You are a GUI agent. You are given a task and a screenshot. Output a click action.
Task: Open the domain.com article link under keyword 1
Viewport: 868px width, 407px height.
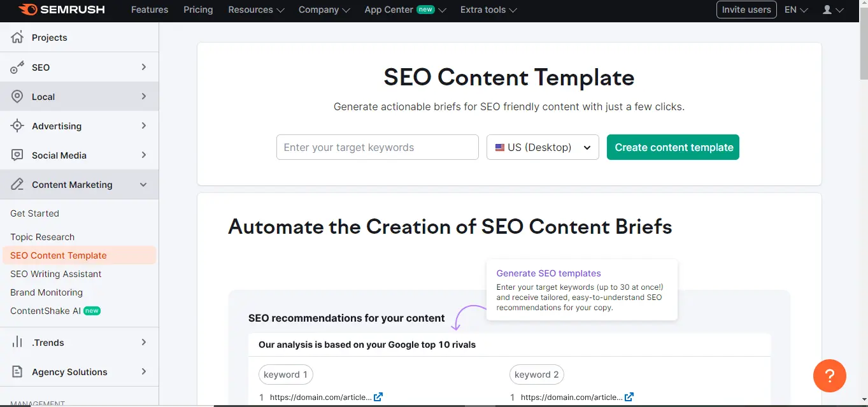pyautogui.click(x=321, y=397)
